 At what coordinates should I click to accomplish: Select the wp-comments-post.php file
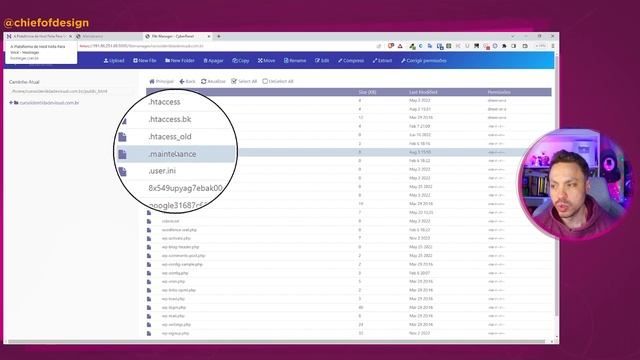coord(183,256)
